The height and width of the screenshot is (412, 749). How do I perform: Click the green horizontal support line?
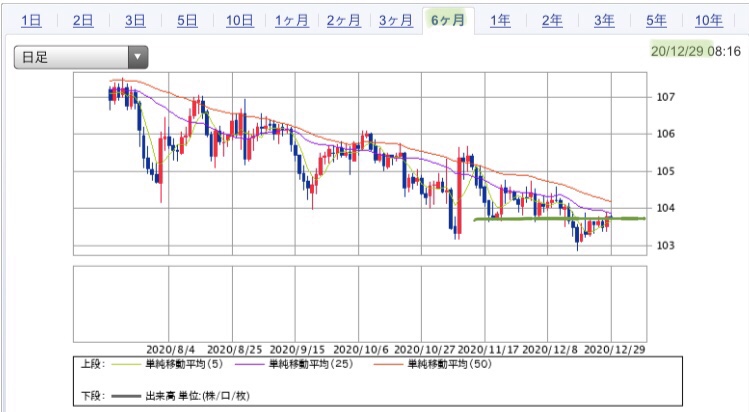coord(559,219)
